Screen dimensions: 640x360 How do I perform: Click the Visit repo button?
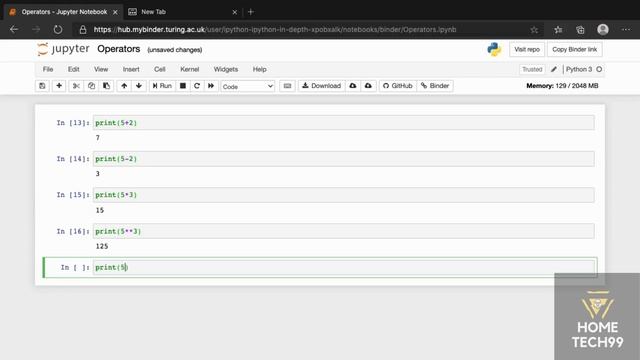click(527, 49)
